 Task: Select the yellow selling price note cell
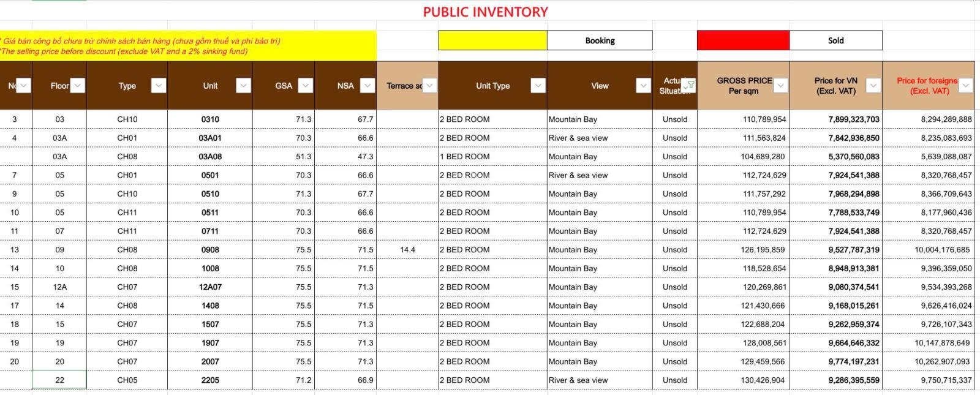coord(188,46)
